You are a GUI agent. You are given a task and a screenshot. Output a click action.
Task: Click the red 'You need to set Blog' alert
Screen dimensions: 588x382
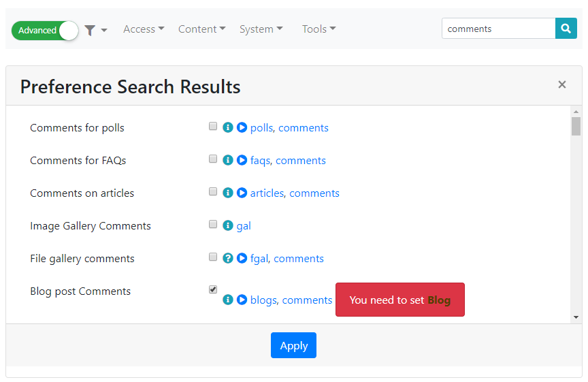click(x=399, y=300)
